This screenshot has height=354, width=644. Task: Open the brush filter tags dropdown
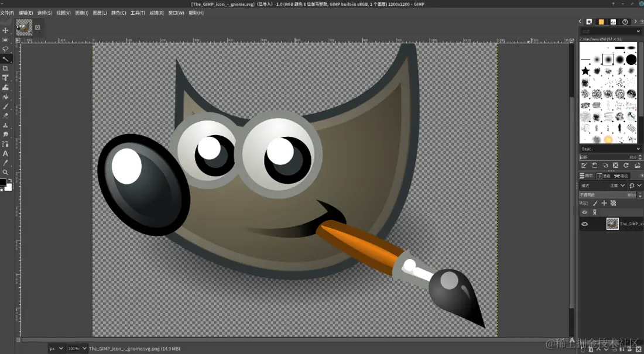pyautogui.click(x=638, y=31)
